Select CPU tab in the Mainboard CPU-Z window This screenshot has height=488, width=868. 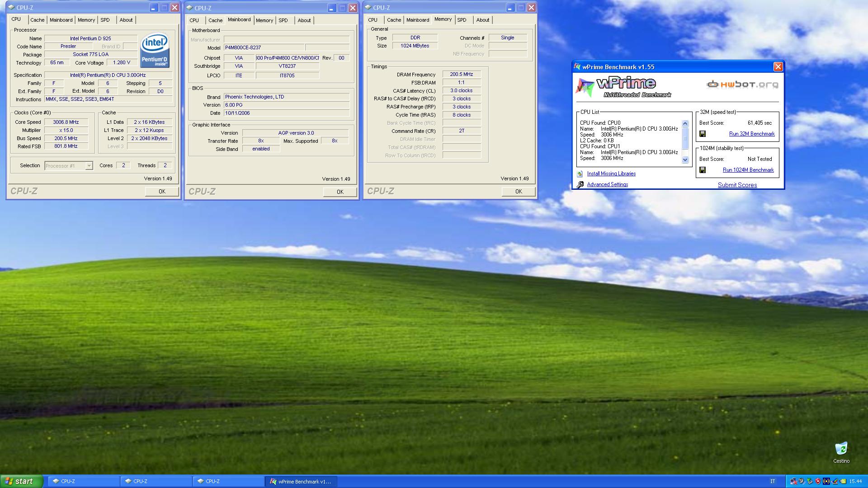(194, 20)
